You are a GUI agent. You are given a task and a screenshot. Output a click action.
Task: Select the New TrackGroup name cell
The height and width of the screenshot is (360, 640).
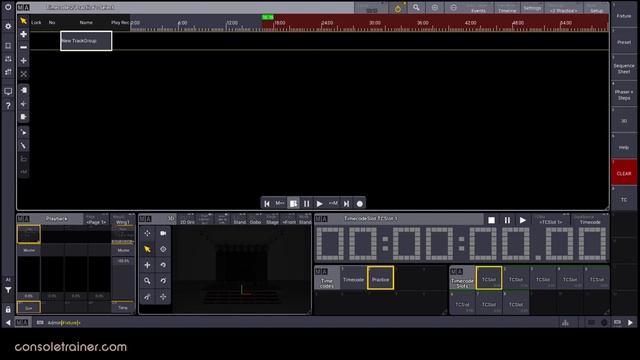(86, 41)
